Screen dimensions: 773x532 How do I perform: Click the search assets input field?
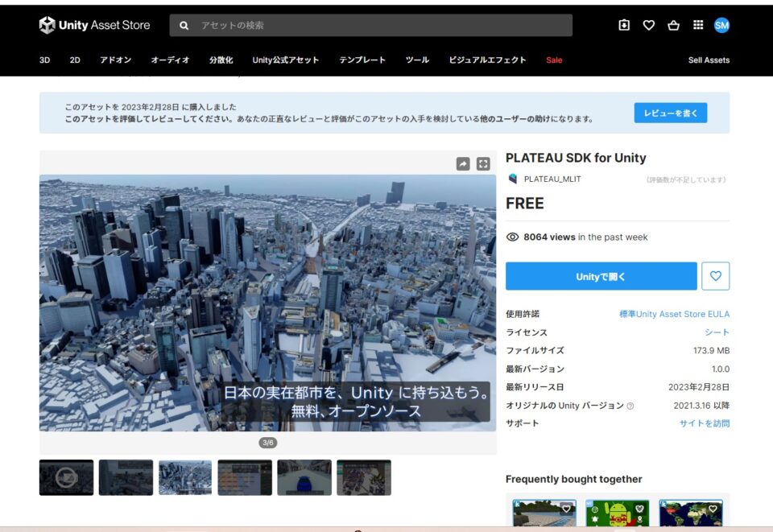(x=370, y=25)
